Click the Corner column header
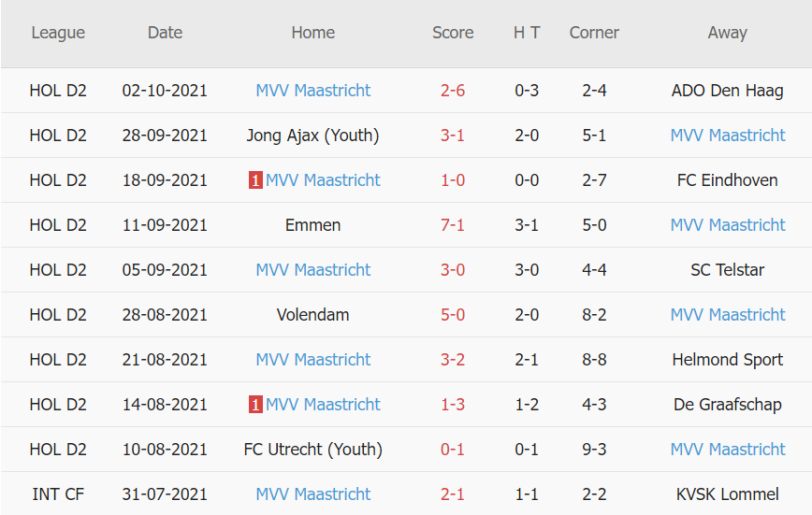This screenshot has height=515, width=812. pyautogui.click(x=594, y=33)
